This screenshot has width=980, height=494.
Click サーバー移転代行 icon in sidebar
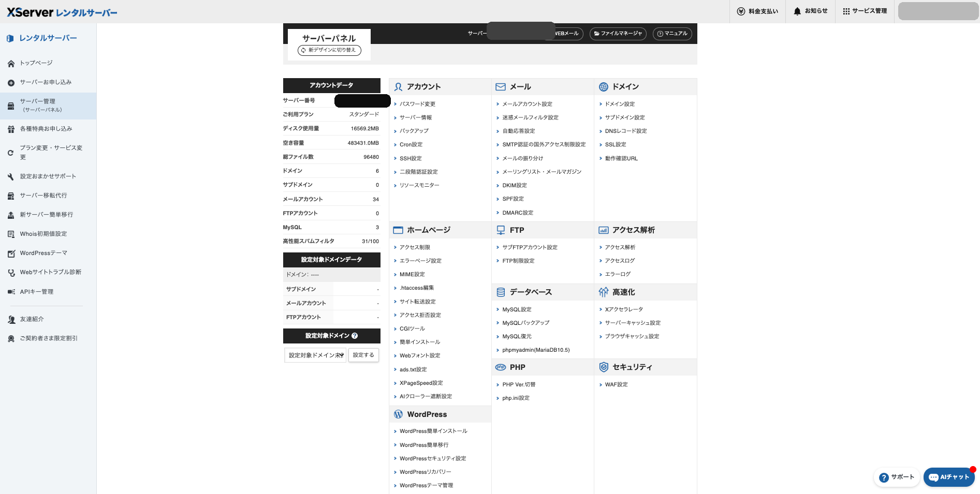point(11,196)
